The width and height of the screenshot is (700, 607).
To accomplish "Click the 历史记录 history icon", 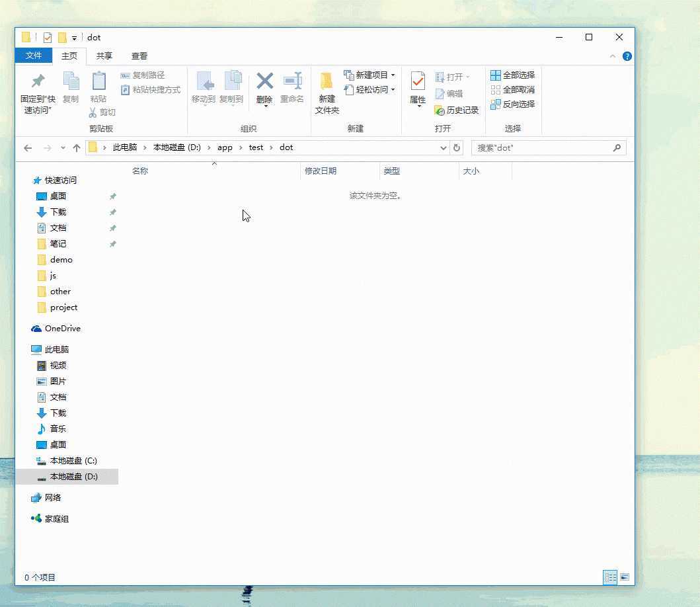I will click(x=440, y=110).
